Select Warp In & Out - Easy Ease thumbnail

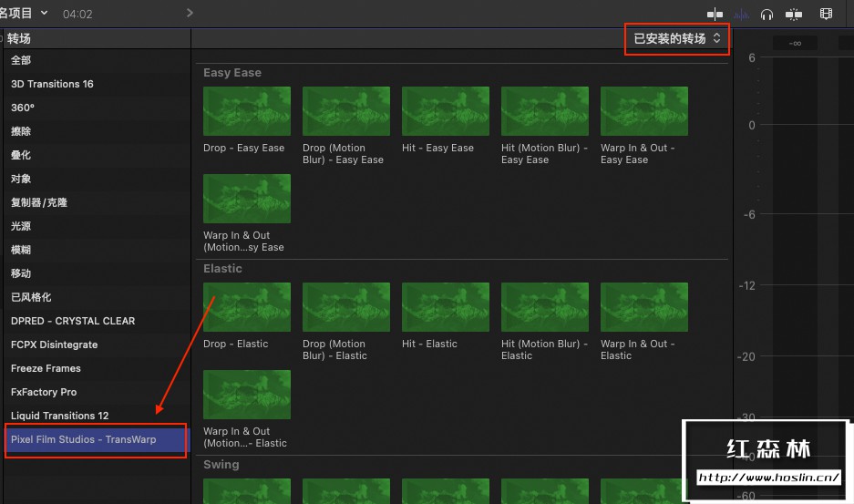[x=644, y=111]
